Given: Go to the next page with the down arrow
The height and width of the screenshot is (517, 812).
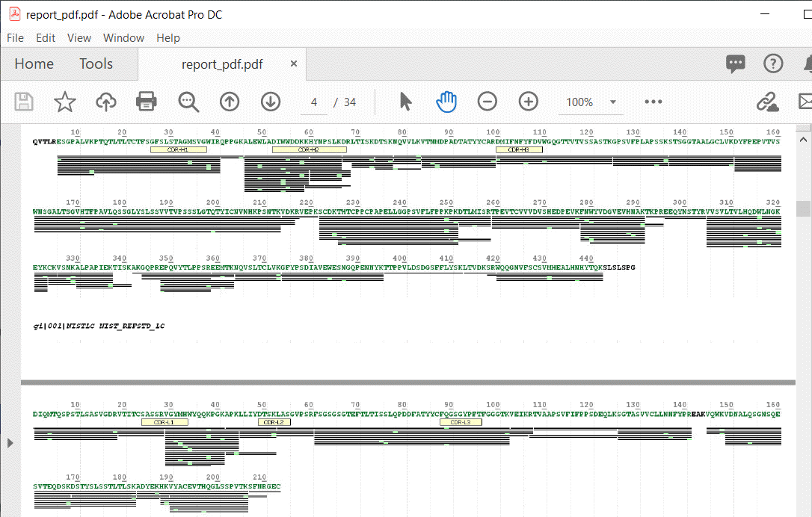Looking at the screenshot, I should 271,102.
